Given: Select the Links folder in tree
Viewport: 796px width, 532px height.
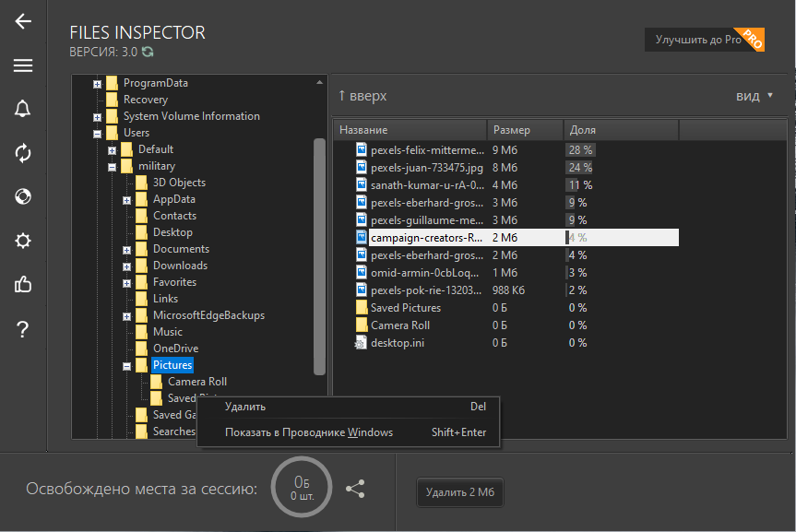Looking at the screenshot, I should 165,299.
